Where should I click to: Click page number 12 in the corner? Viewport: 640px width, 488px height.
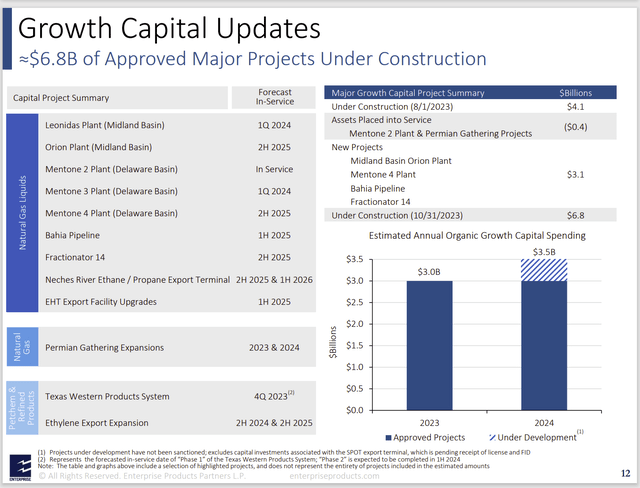pyautogui.click(x=626, y=473)
